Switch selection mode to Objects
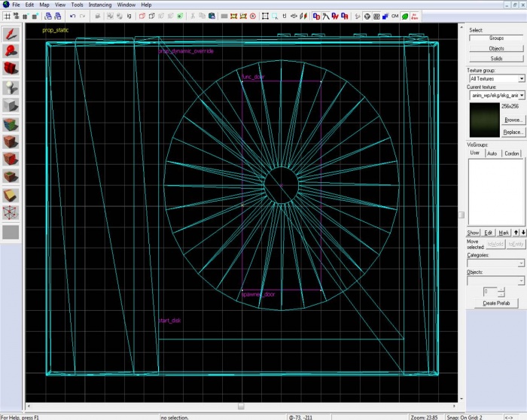The height and width of the screenshot is (420, 527). pos(496,48)
